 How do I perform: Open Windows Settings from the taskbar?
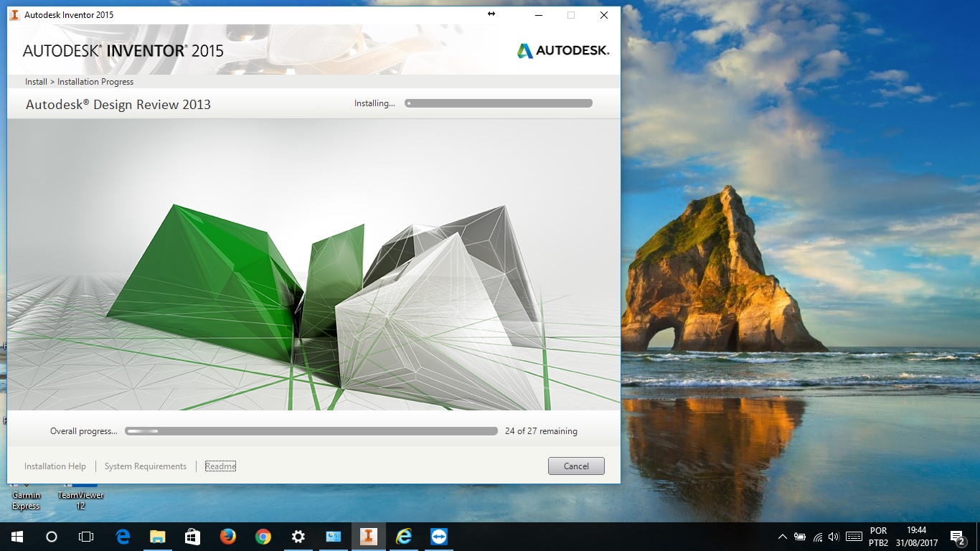(x=298, y=536)
